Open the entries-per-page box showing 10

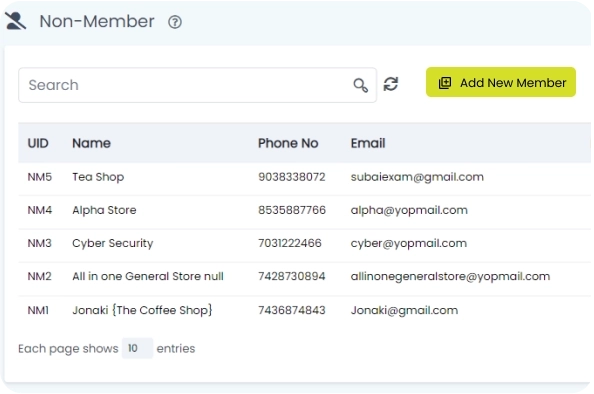(x=137, y=348)
